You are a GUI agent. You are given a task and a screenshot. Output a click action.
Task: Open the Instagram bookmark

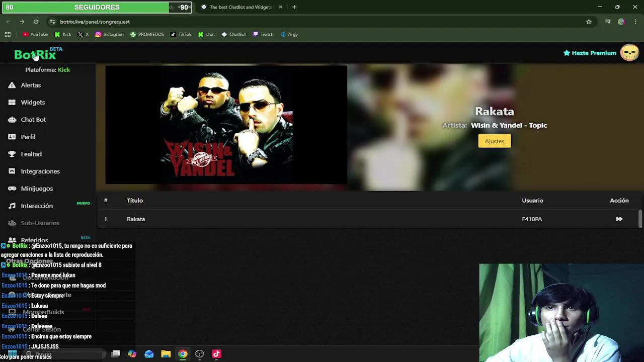coord(109,34)
